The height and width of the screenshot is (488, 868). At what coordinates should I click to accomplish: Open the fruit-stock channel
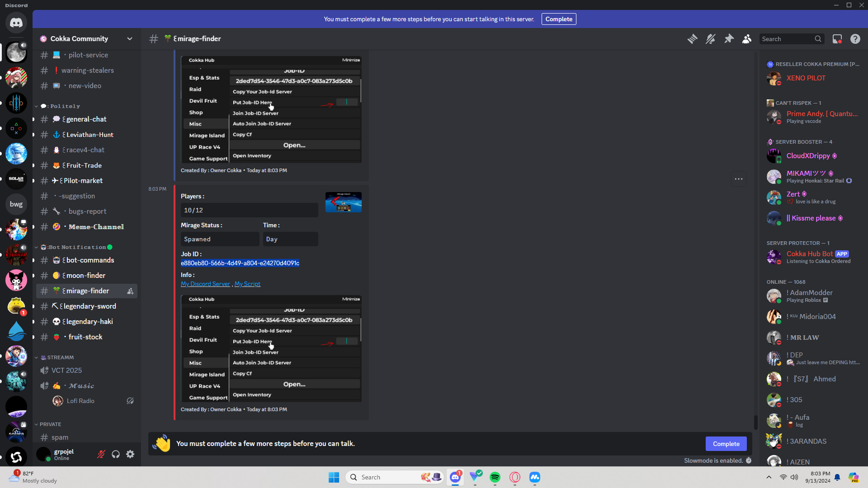87,337
